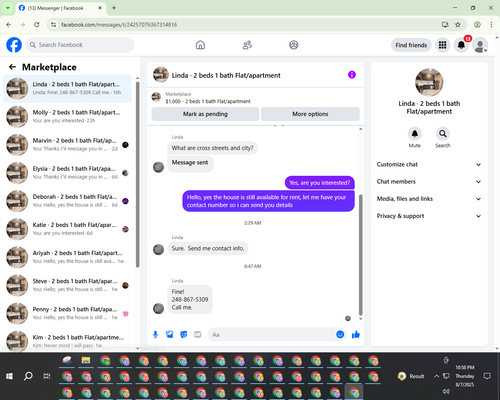500x400 pixels.
Task: Open taskbar clock showing 10:58 PM
Action: 465,376
